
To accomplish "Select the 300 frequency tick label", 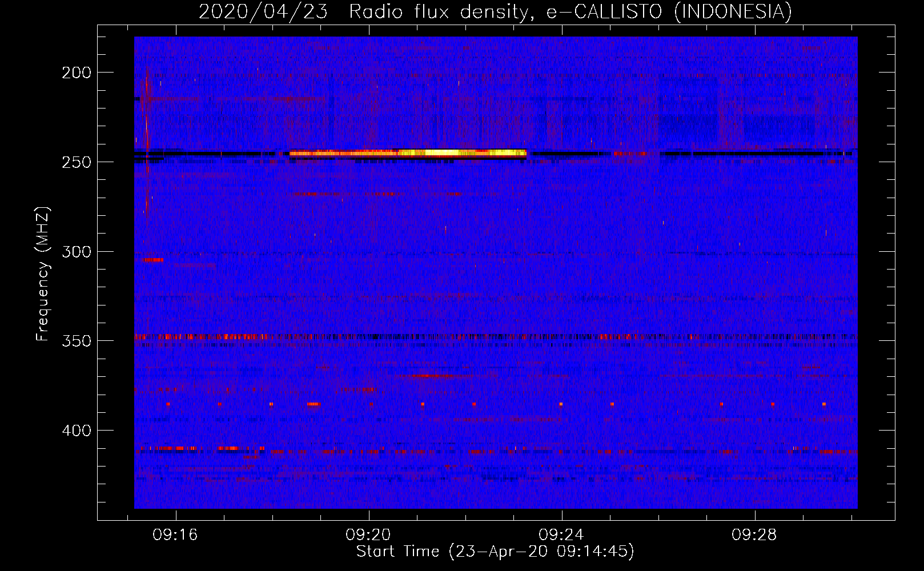I will (x=77, y=252).
